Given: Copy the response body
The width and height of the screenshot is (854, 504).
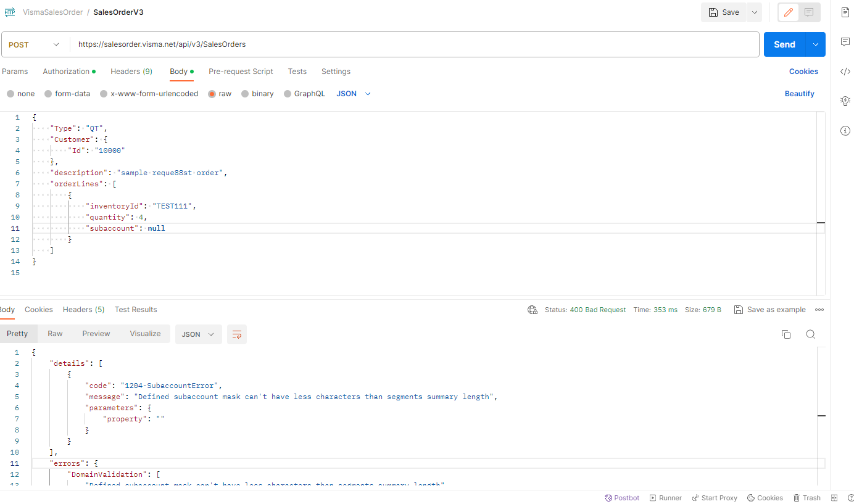Looking at the screenshot, I should point(786,334).
